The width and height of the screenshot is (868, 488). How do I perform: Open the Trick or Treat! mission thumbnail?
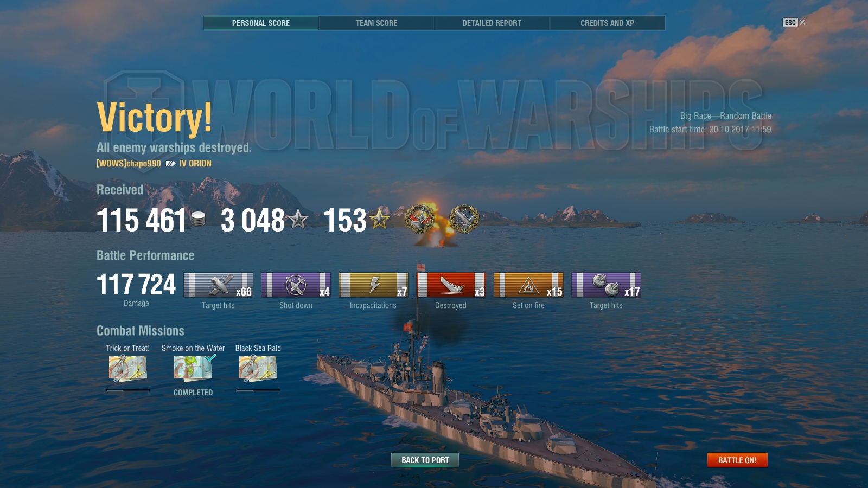point(127,368)
